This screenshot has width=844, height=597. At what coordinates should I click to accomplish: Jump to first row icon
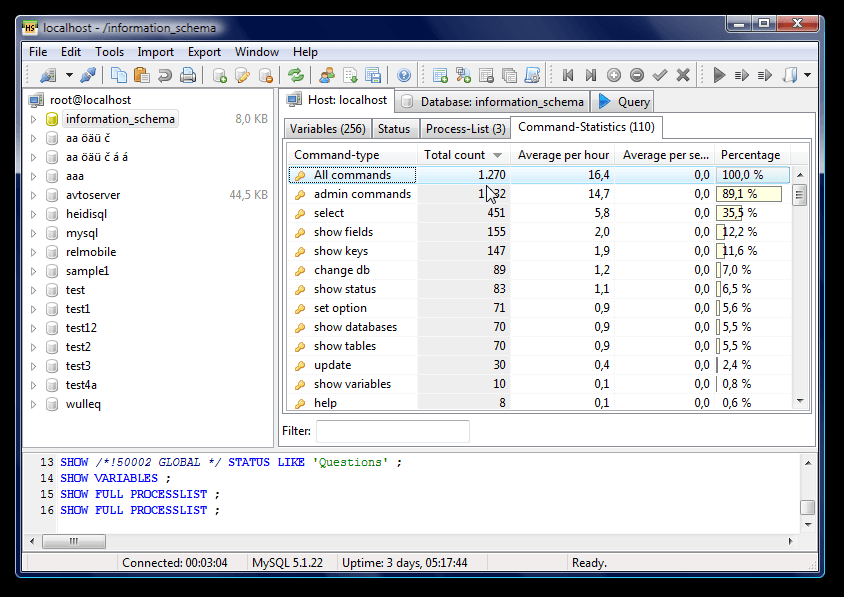pos(568,75)
